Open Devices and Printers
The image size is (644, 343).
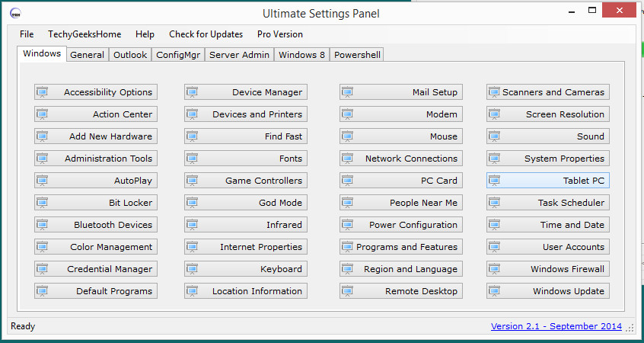tap(246, 114)
